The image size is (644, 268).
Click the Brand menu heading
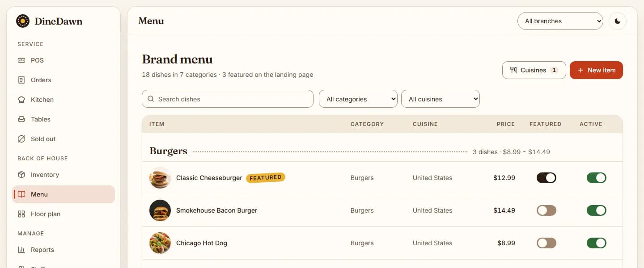pos(178,59)
